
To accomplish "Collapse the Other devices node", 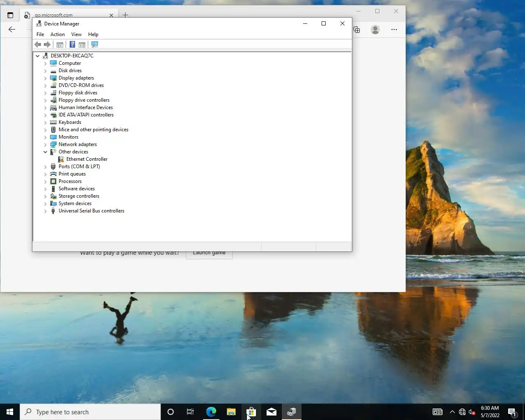I will 46,152.
